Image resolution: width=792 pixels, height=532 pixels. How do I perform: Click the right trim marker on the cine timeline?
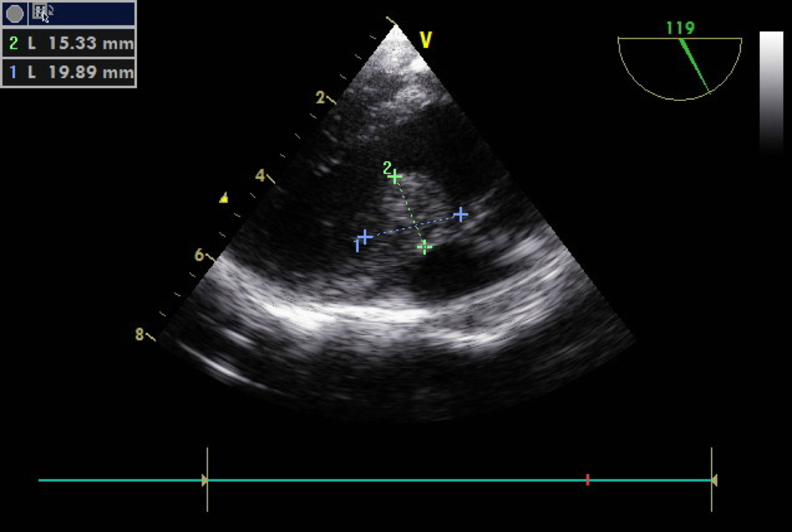713,480
